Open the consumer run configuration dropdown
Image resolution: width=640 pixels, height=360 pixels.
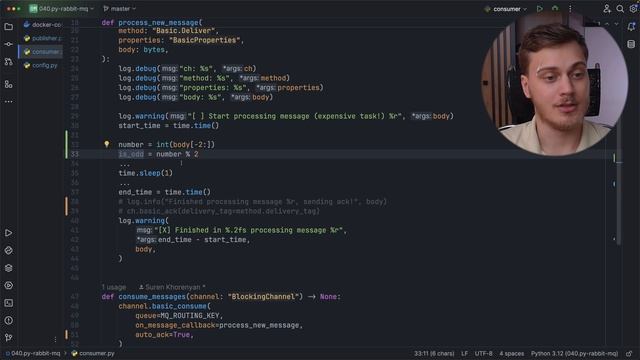point(505,9)
